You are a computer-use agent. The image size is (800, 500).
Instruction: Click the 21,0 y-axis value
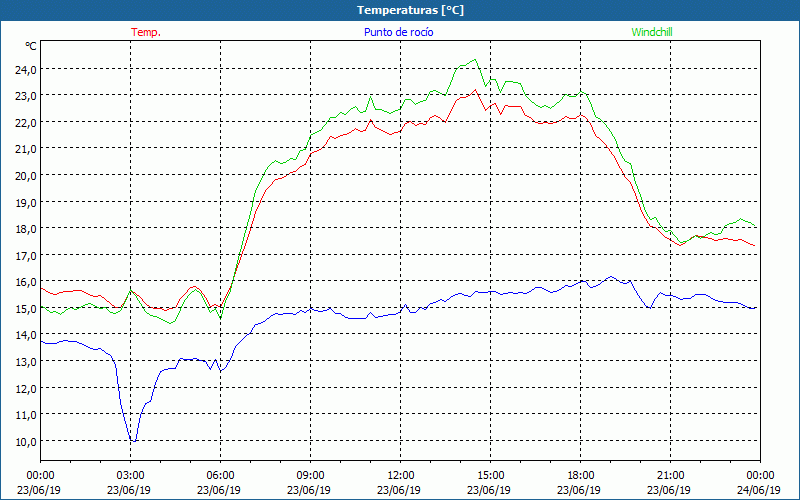pos(25,149)
